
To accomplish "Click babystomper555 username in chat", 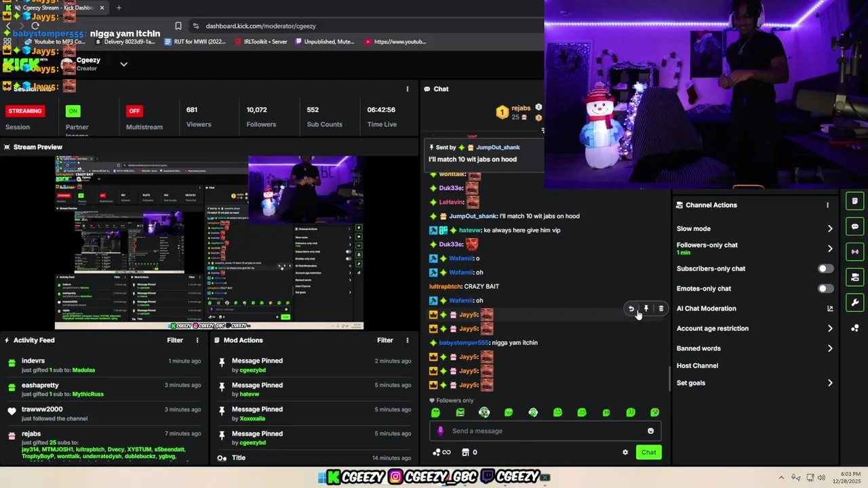I will (464, 343).
